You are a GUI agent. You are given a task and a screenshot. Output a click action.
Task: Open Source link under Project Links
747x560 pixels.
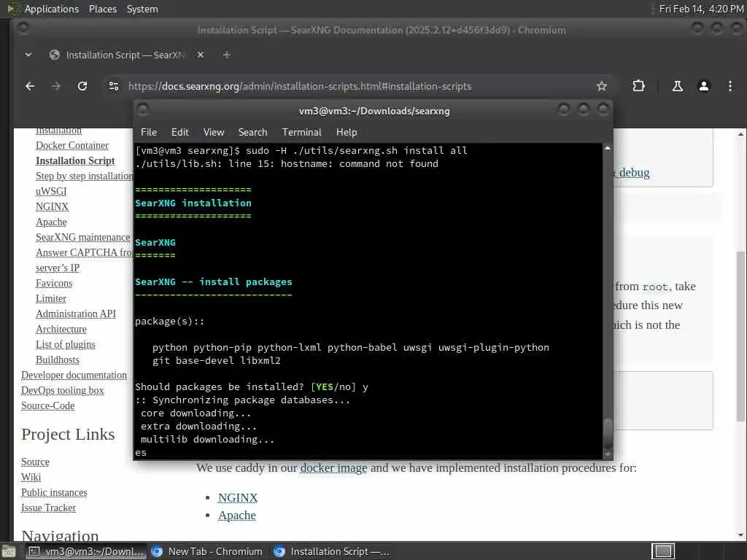tap(35, 462)
